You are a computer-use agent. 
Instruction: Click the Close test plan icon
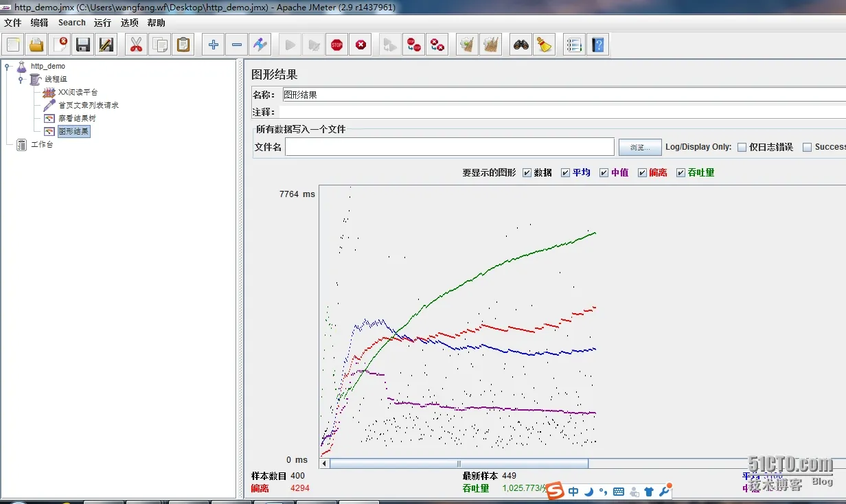(x=60, y=45)
